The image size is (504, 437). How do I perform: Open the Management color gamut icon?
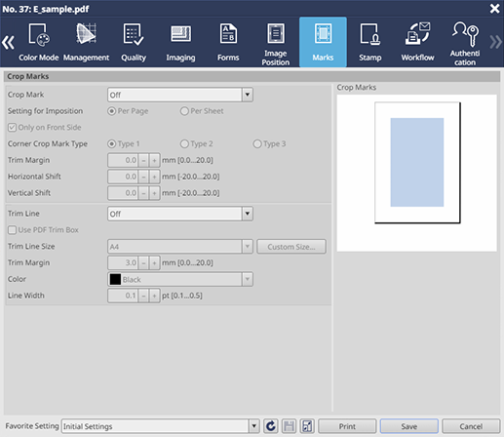click(x=86, y=33)
